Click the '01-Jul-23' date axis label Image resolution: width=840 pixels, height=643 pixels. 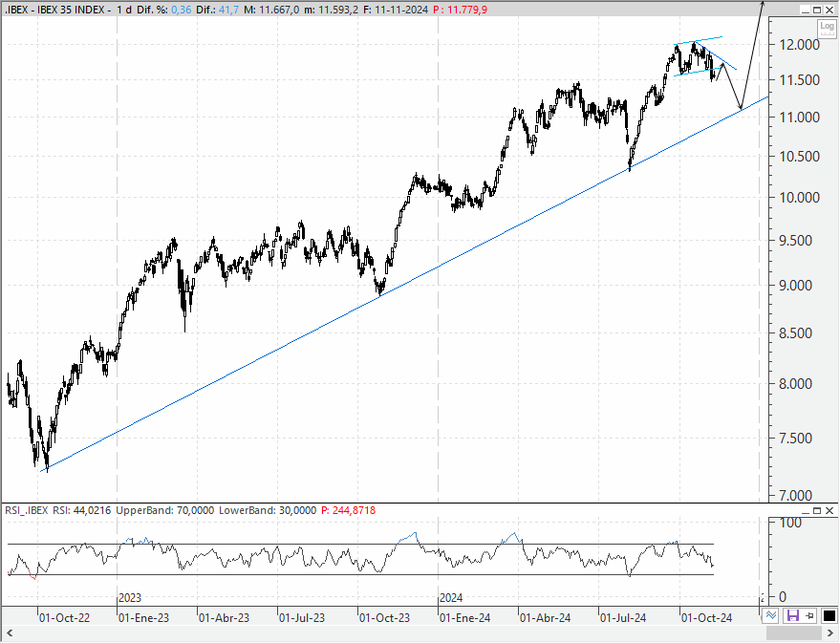[302, 618]
